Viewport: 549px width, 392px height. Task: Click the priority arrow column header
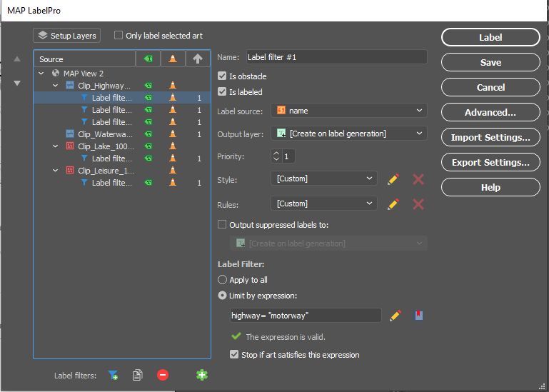coord(198,59)
